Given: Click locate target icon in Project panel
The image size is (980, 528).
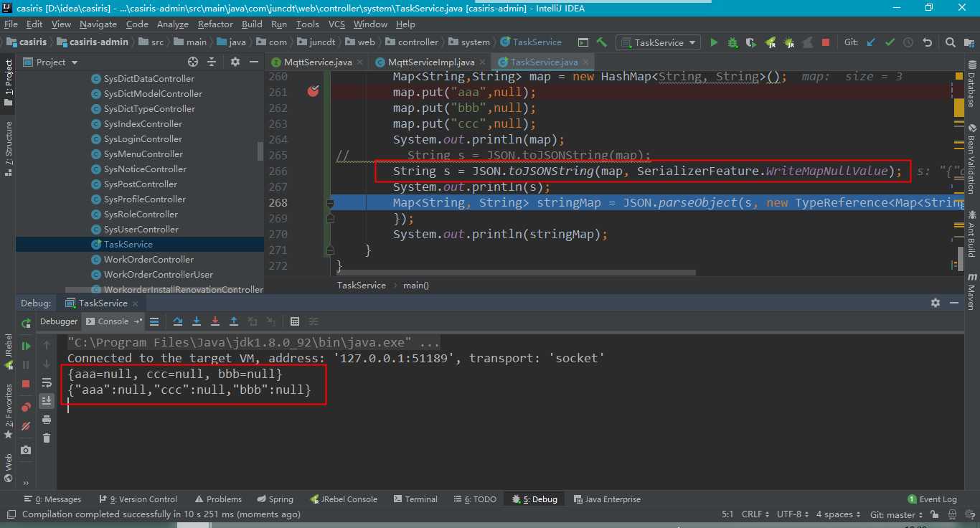Looking at the screenshot, I should click(192, 62).
